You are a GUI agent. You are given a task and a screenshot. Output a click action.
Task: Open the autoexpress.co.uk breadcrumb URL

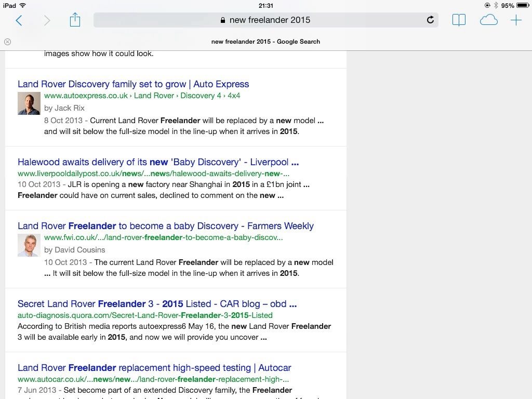pyautogui.click(x=142, y=96)
